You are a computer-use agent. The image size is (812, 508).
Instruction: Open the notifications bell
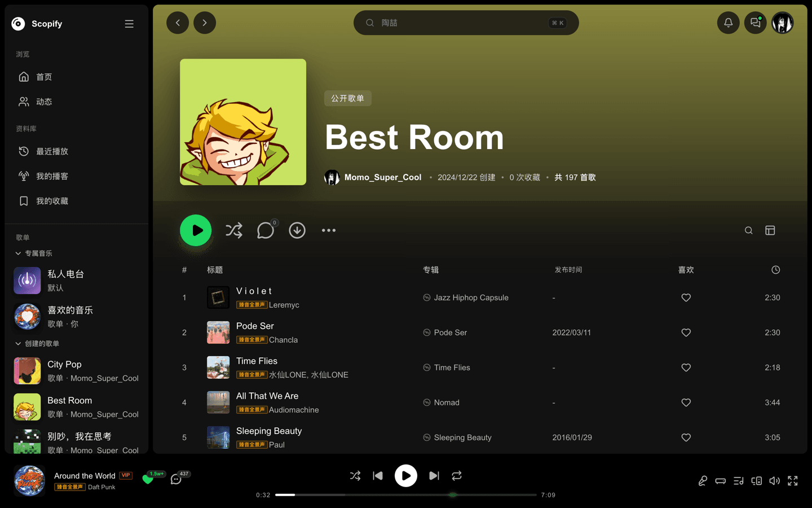pos(729,23)
